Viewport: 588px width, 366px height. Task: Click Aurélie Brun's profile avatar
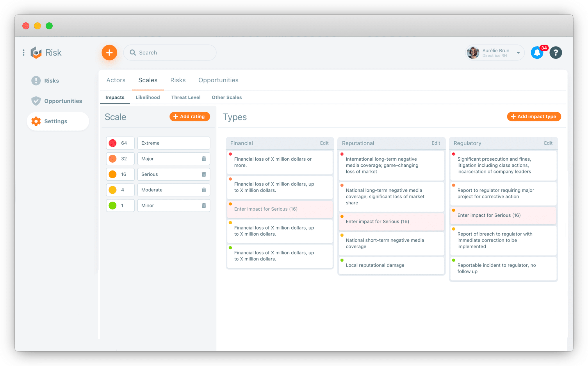point(473,53)
